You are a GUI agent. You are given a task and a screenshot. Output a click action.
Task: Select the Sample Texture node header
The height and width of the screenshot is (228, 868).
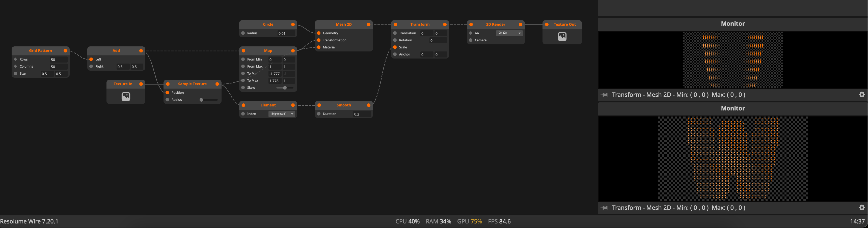[x=192, y=84]
